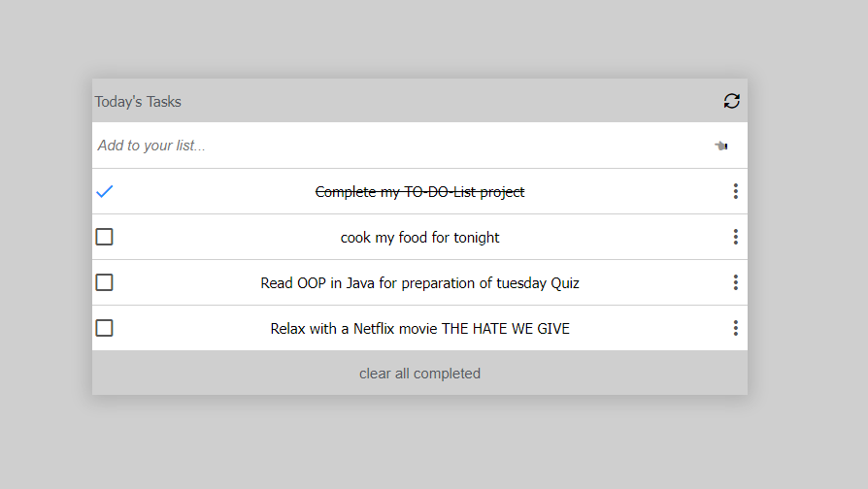Image resolution: width=868 pixels, height=489 pixels.
Task: Click the Today's Tasks heading
Action: (x=138, y=102)
